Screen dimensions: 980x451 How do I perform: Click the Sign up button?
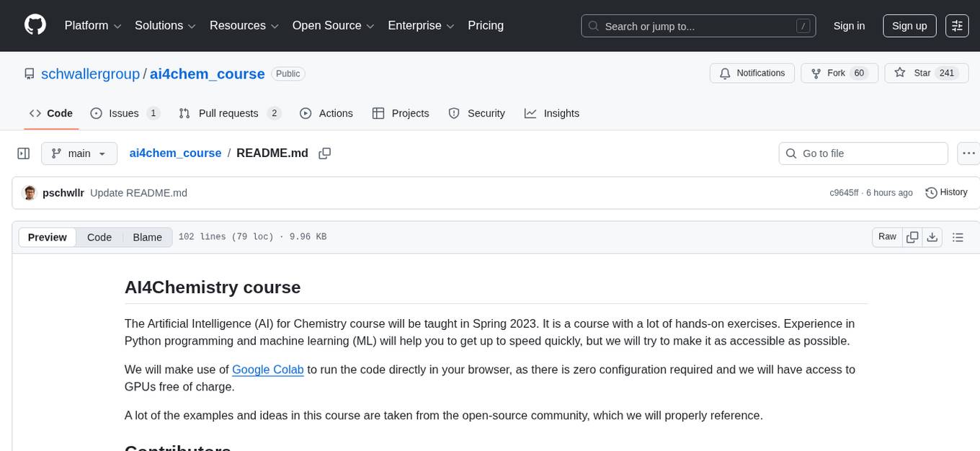[x=909, y=25]
